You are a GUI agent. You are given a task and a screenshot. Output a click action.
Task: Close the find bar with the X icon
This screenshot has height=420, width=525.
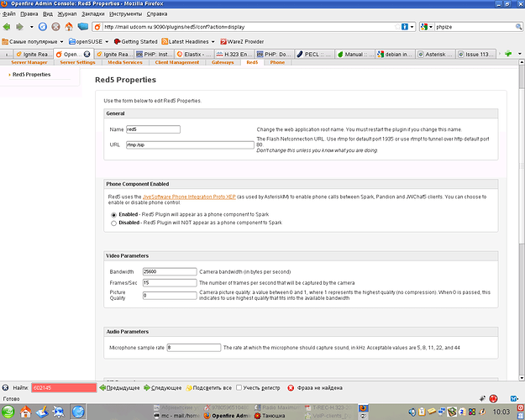click(x=5, y=388)
